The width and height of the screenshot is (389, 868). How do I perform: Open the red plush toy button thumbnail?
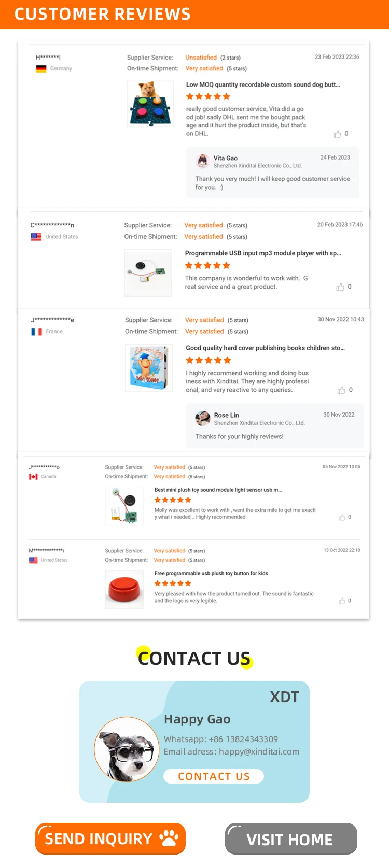point(124,589)
